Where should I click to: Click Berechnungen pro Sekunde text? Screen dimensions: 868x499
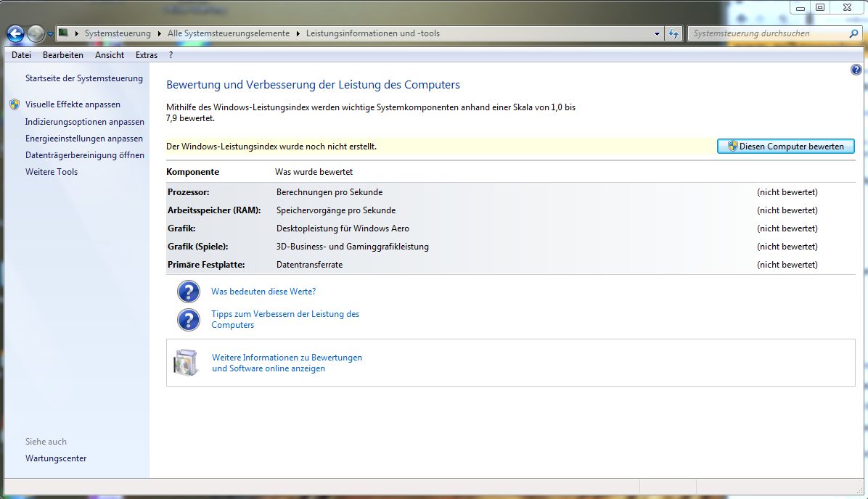tap(329, 192)
